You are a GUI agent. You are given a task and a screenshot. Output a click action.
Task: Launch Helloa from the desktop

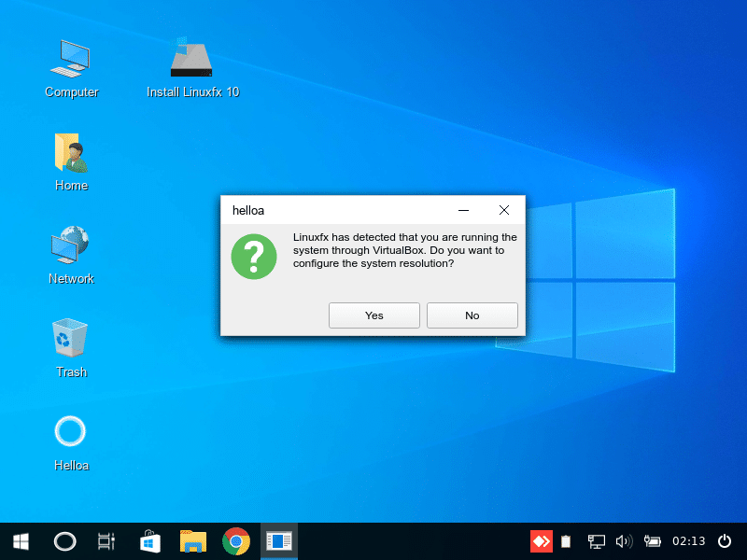[71, 439]
